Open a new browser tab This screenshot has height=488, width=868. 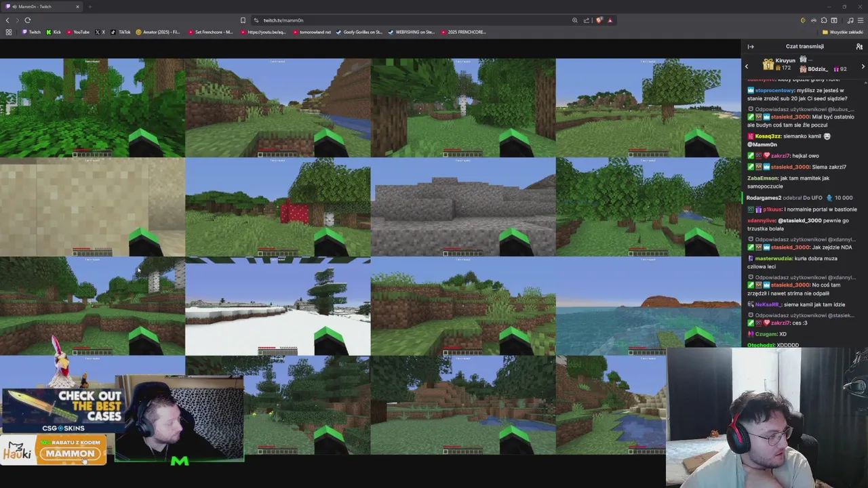90,7
